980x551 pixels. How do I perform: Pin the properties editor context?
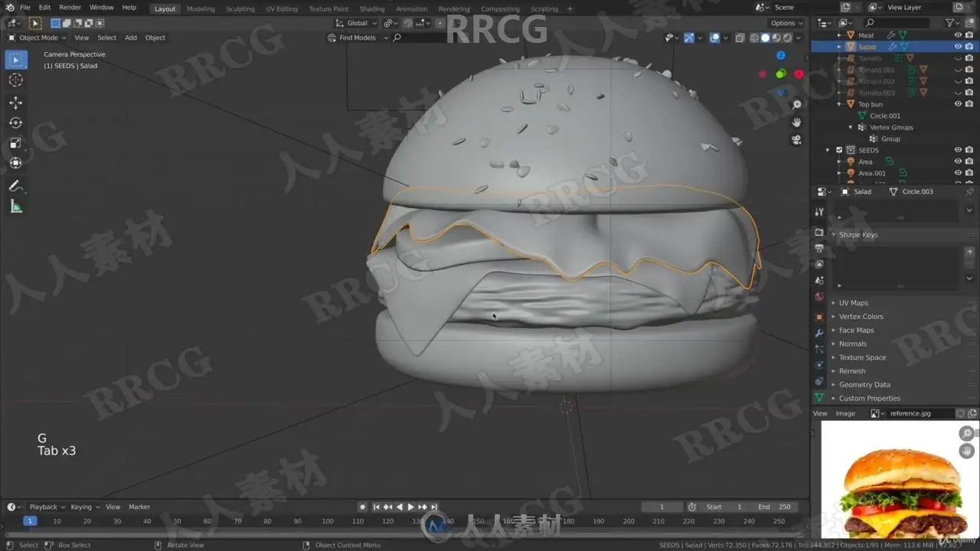[x=969, y=191]
